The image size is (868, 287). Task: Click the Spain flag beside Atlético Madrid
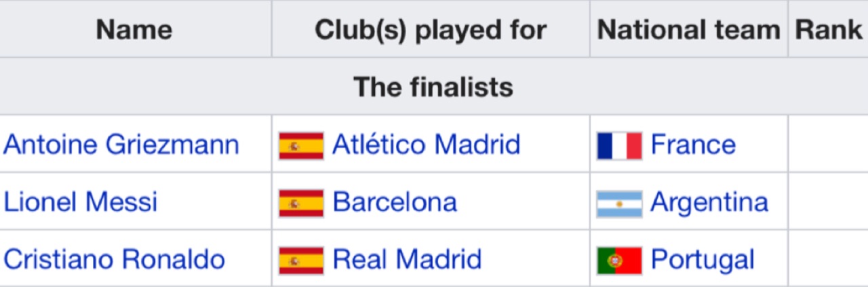[301, 146]
